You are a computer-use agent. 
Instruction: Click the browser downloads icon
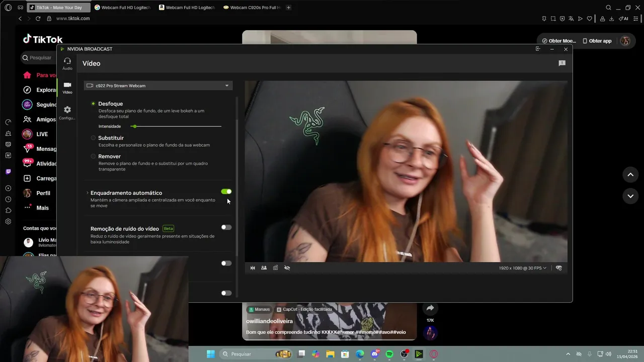coord(611,19)
